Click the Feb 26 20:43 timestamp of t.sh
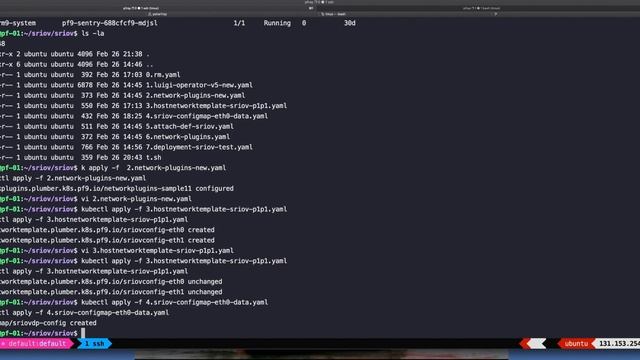This screenshot has width=640, height=360. tap(119, 158)
